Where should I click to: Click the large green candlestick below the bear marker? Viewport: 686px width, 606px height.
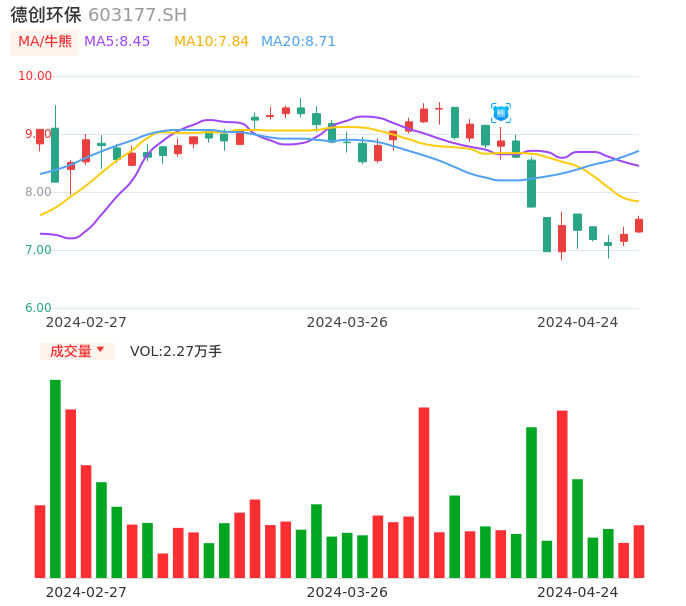tap(531, 183)
